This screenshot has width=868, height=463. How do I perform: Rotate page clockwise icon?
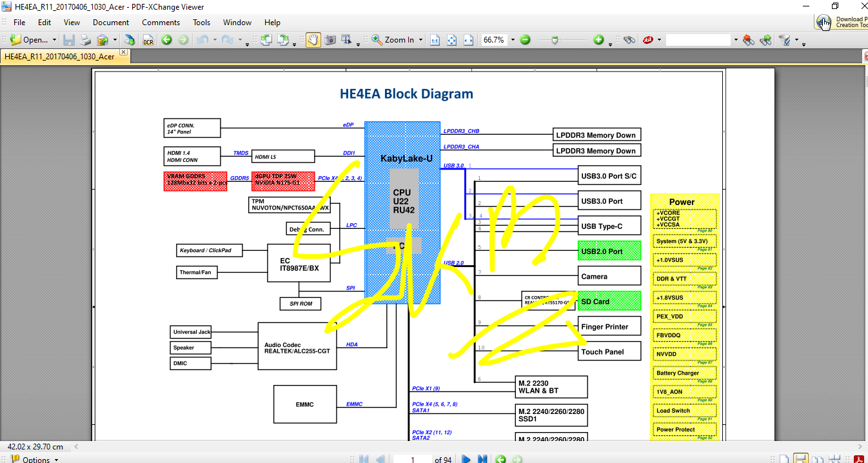pyautogui.click(x=282, y=40)
